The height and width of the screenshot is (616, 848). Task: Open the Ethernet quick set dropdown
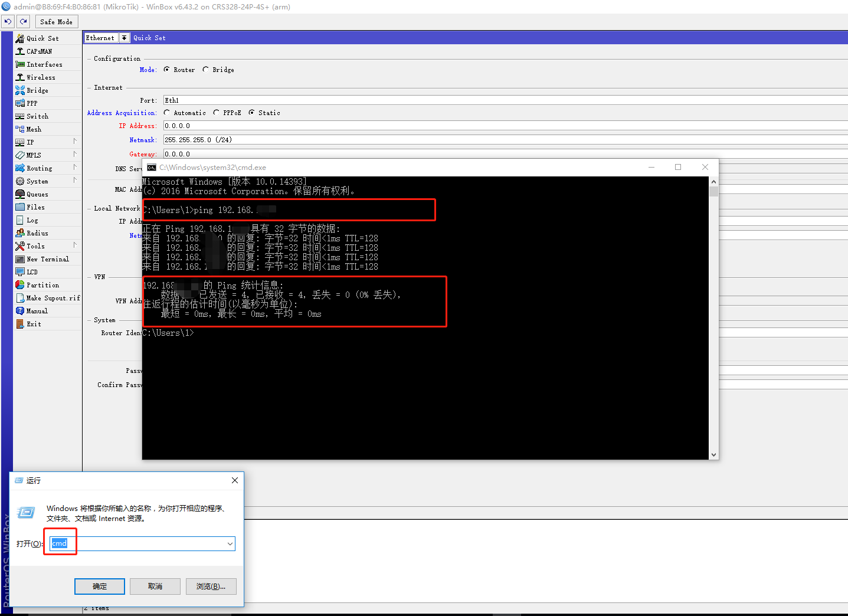(x=125, y=38)
